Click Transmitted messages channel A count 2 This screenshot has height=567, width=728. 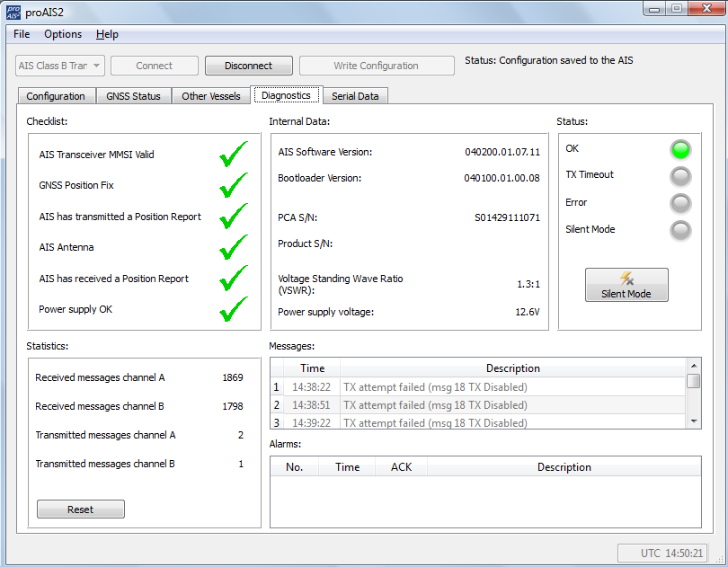241,435
